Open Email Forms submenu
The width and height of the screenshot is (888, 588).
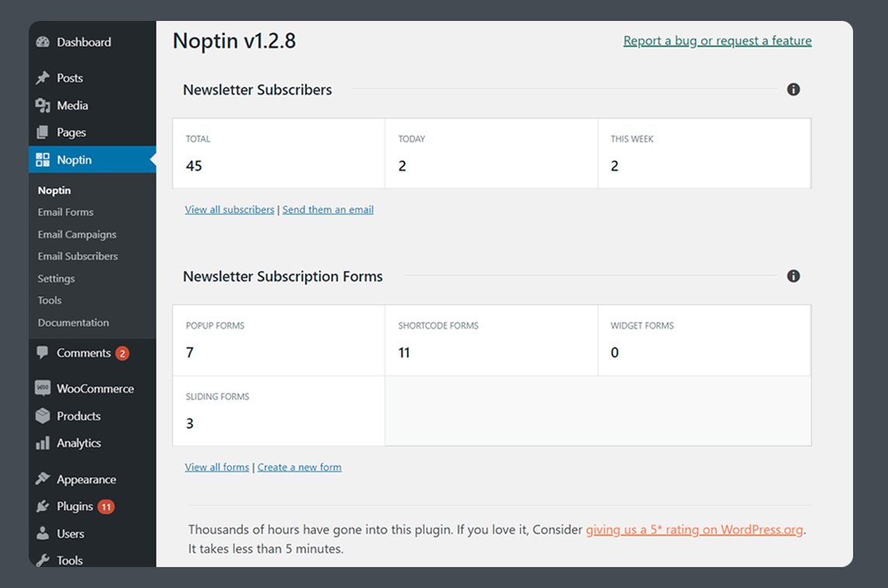[66, 213]
